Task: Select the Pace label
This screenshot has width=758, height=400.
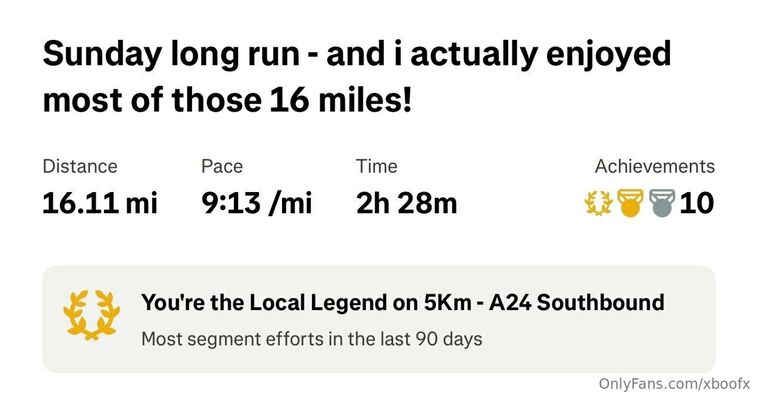Action: [222, 166]
